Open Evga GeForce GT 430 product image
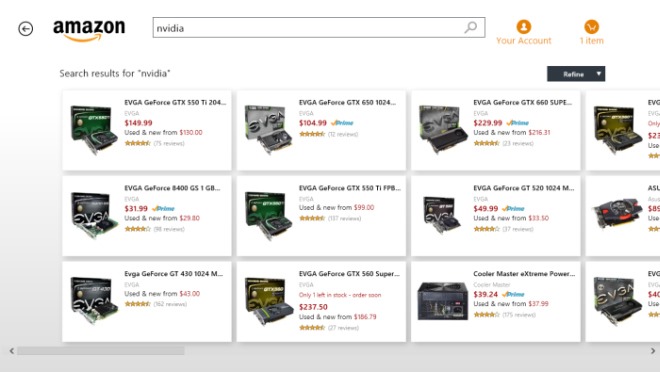Screen dimensions: 660x372 pos(93,300)
